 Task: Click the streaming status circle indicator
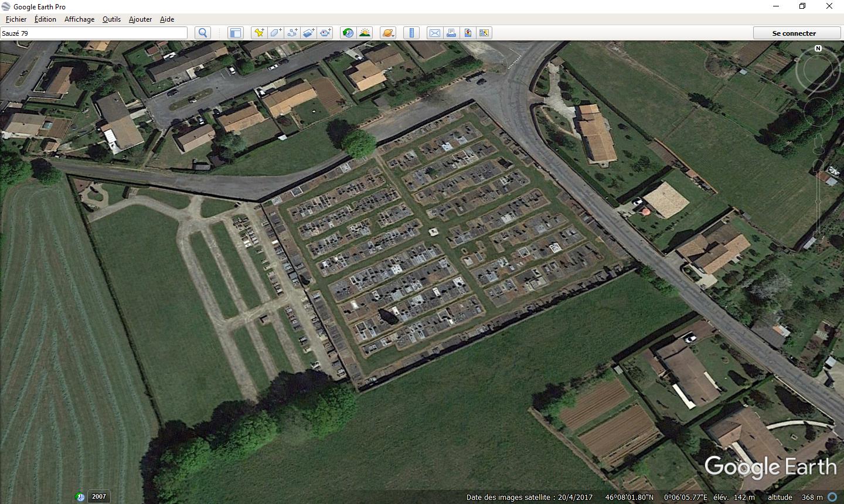pos(832,498)
